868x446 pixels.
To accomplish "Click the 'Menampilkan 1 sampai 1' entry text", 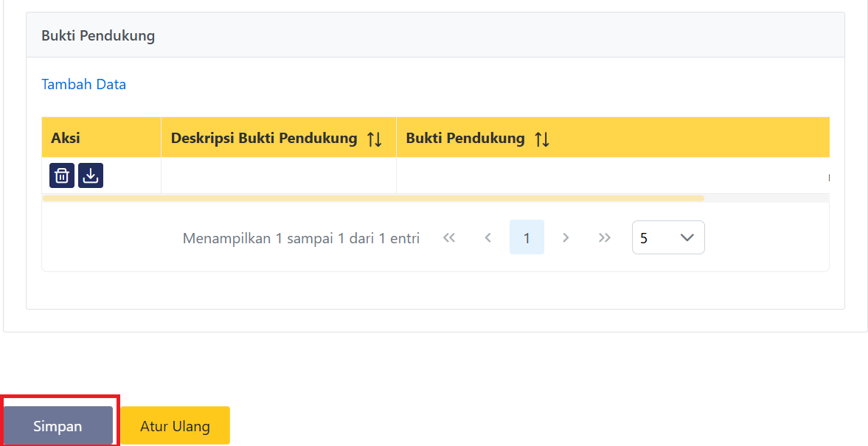I will [x=301, y=238].
